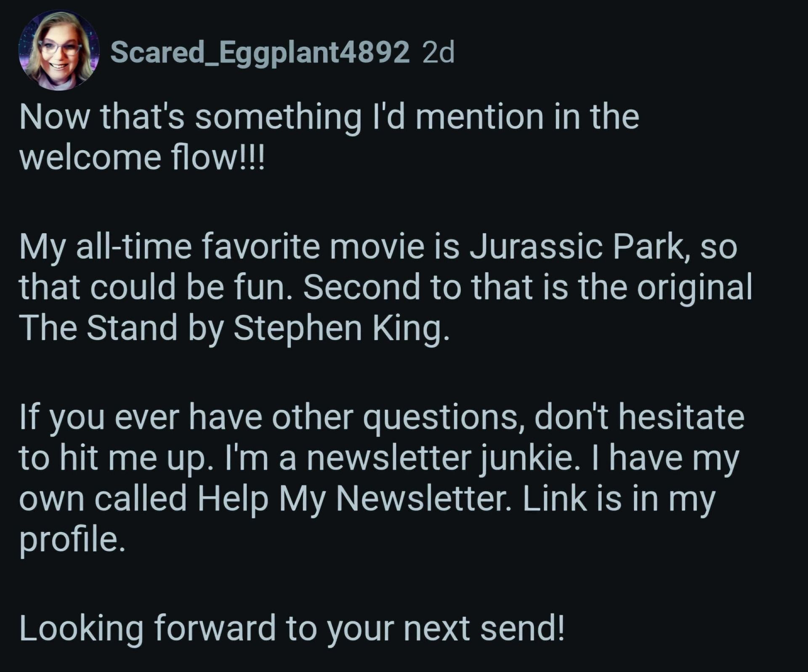Open the commenter's profile picture avatar
This screenshot has width=808, height=672.
click(59, 51)
